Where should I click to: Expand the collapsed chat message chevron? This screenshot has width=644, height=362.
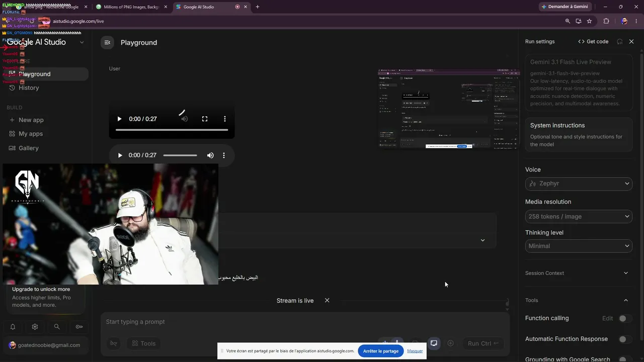[x=482, y=240]
